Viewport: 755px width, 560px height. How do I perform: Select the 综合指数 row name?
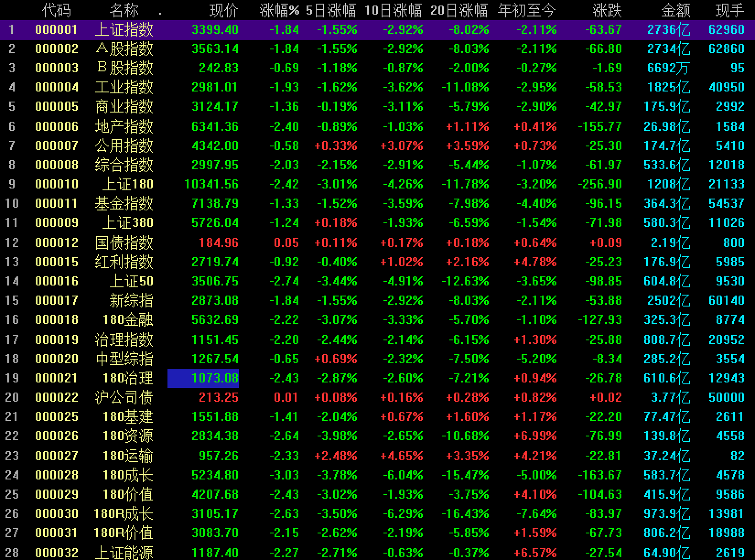pos(124,165)
